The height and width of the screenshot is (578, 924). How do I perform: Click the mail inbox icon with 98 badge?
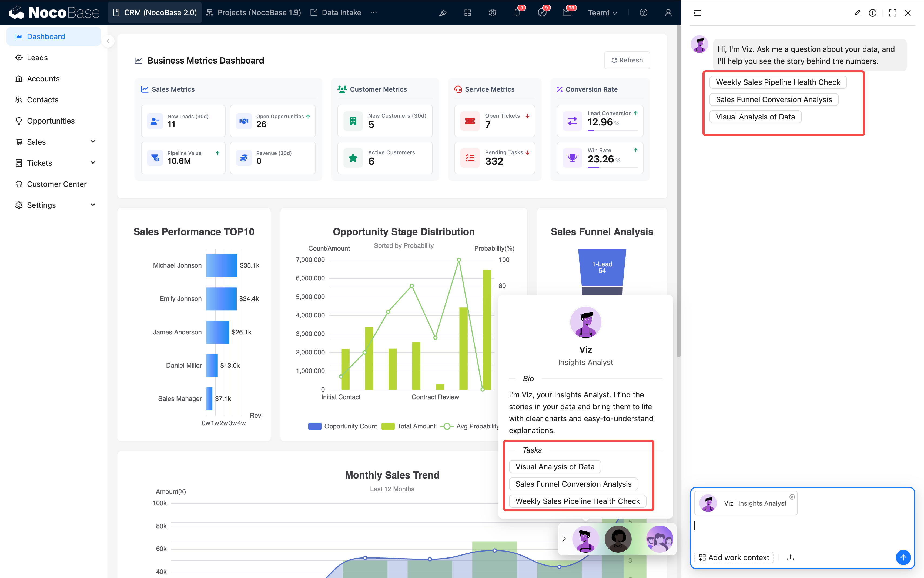567,13
